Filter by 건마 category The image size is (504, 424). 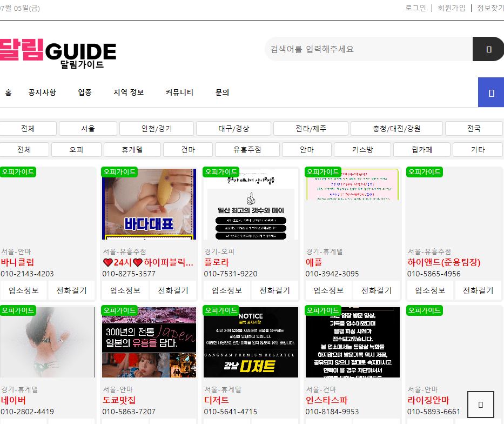188,150
